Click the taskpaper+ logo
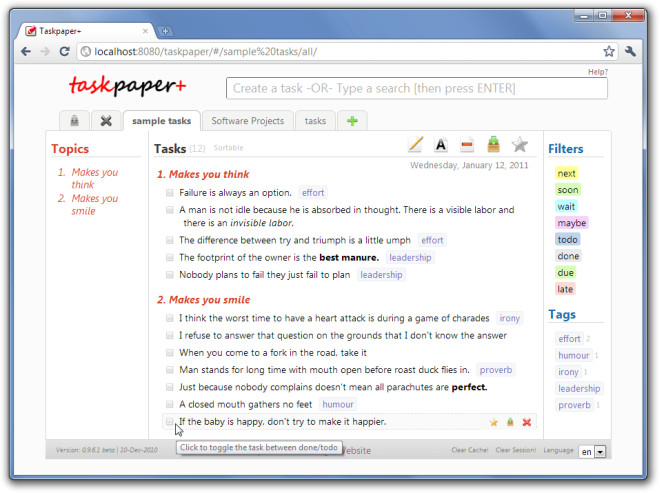660x493 pixels. coord(127,86)
